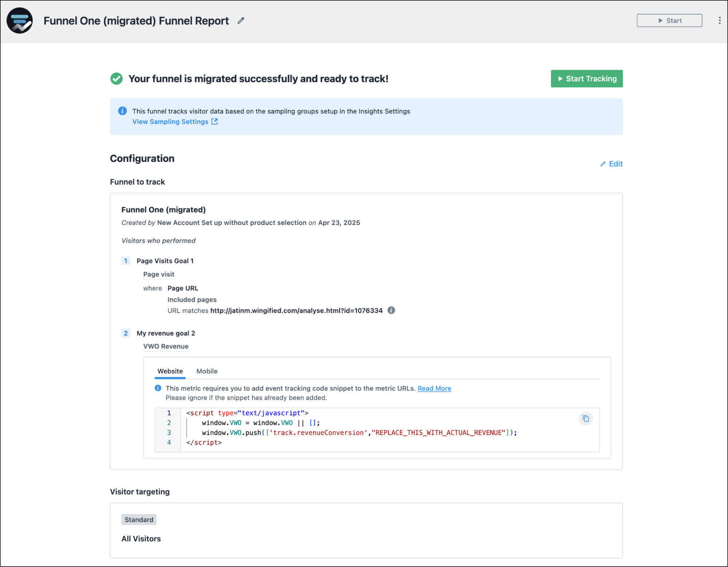The width and height of the screenshot is (728, 567).
Task: Click the Included pages label
Action: coord(192,300)
